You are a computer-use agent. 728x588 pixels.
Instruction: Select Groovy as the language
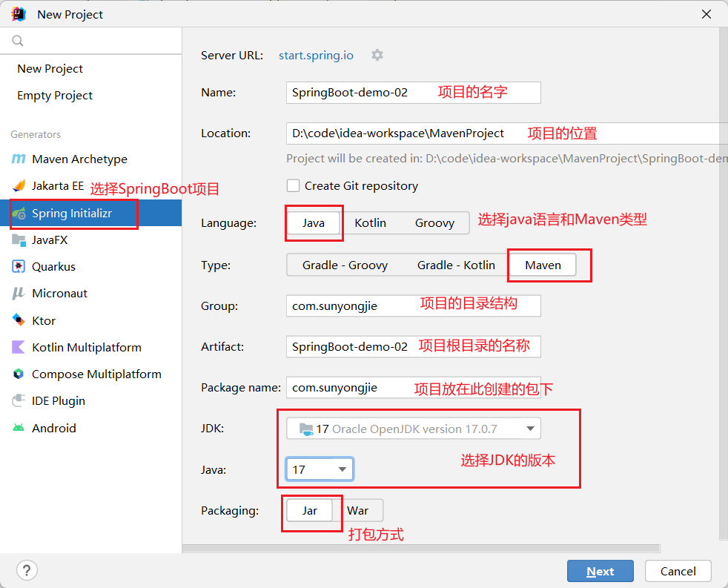[x=434, y=223]
